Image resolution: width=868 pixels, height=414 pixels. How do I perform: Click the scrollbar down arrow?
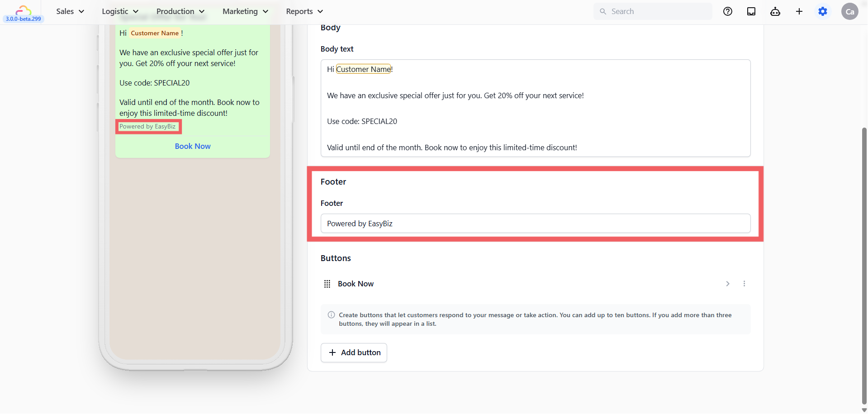pyautogui.click(x=864, y=410)
